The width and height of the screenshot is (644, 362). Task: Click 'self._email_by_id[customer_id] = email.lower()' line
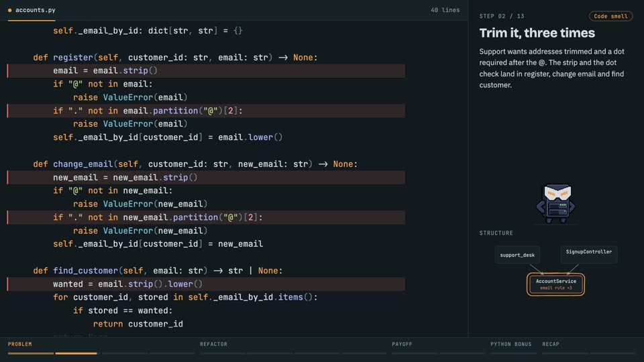(168, 137)
